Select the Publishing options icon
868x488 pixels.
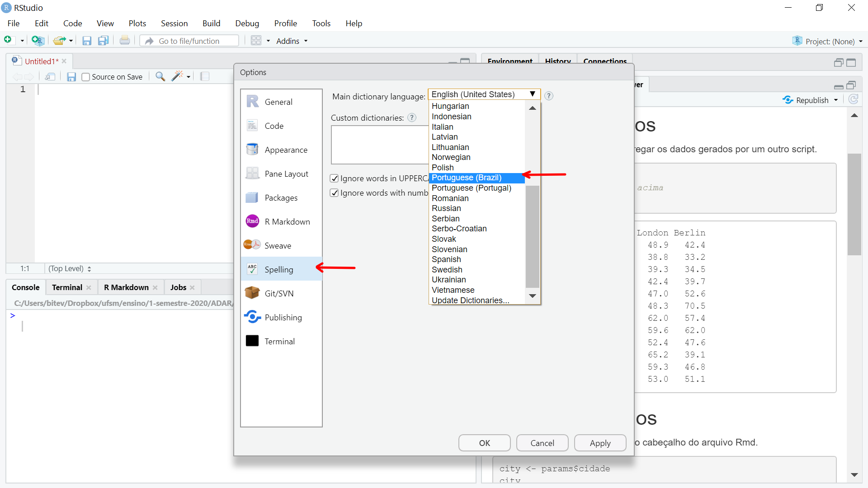tap(252, 317)
